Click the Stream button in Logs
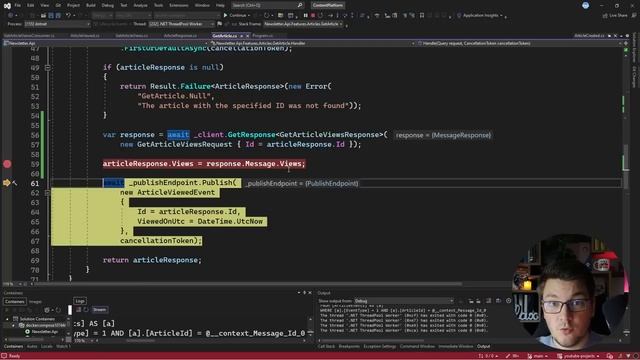 click(x=99, y=310)
